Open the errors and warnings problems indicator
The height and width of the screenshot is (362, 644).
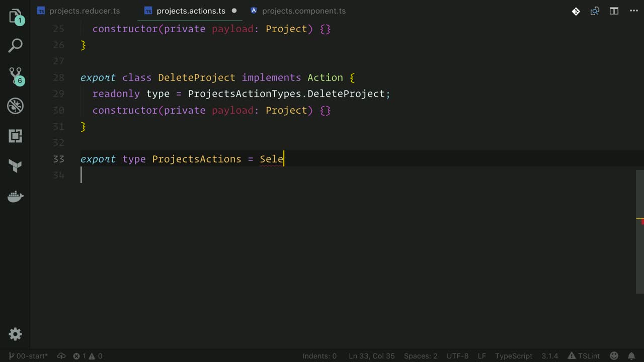click(88, 356)
